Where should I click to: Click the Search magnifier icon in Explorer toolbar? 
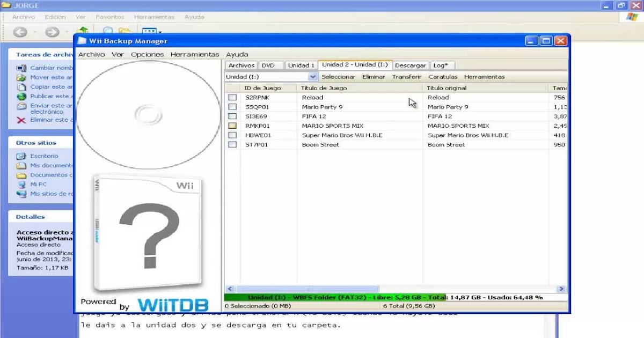coord(108,31)
